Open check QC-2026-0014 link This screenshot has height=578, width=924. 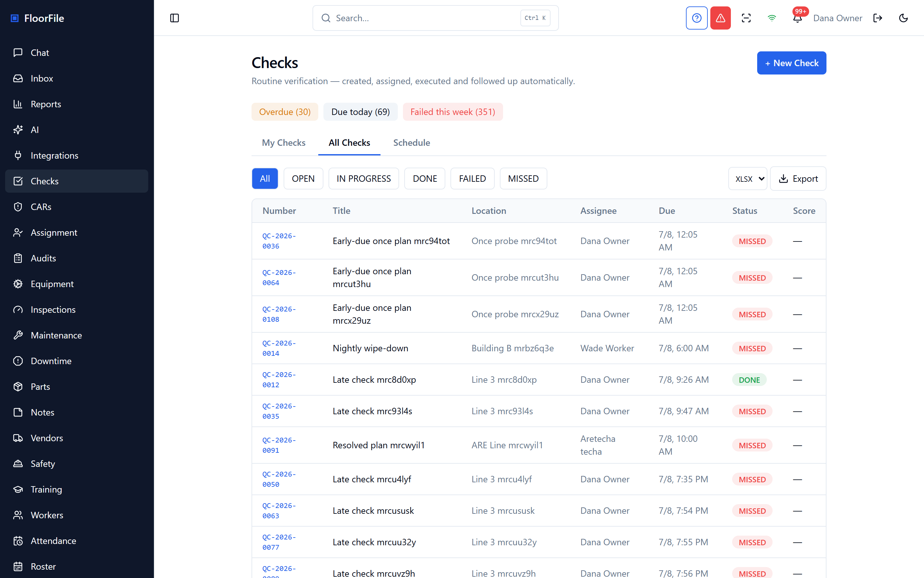click(279, 348)
